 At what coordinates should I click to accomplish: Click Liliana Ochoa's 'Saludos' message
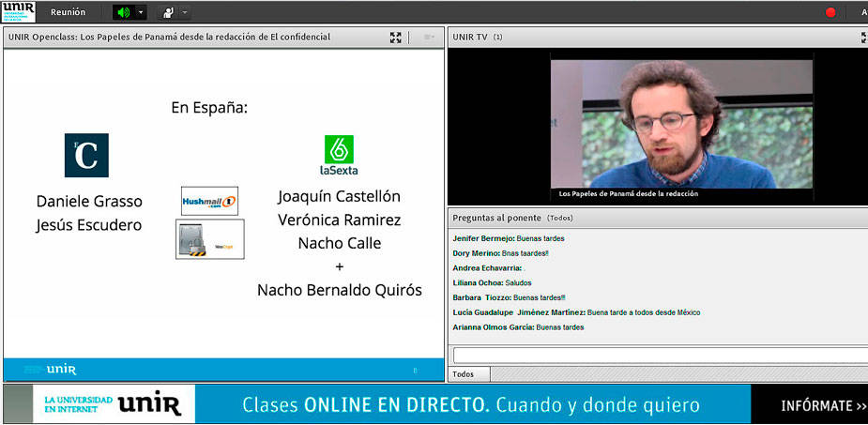492,282
